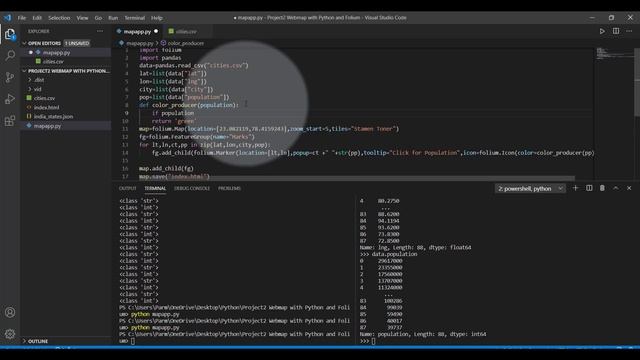640x360 pixels.
Task: Close unsaved mapapp.py in Open Editors
Action: pyautogui.click(x=31, y=52)
